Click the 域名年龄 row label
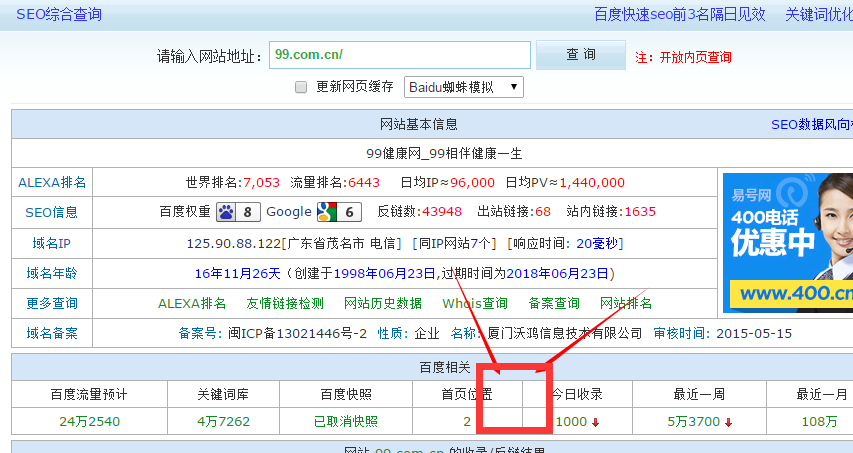 coord(52,273)
